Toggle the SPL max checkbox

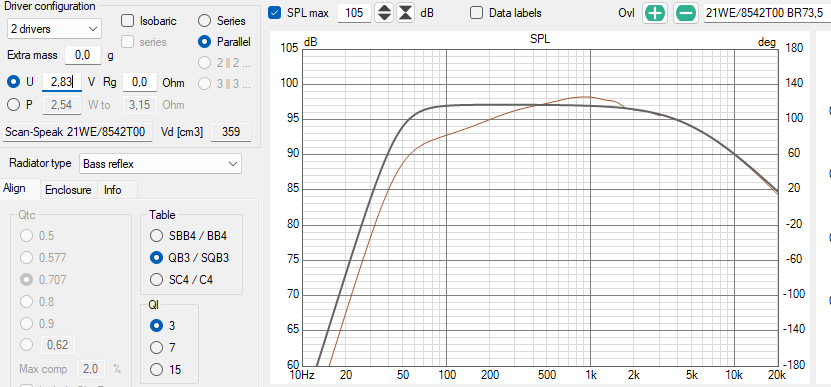[274, 13]
